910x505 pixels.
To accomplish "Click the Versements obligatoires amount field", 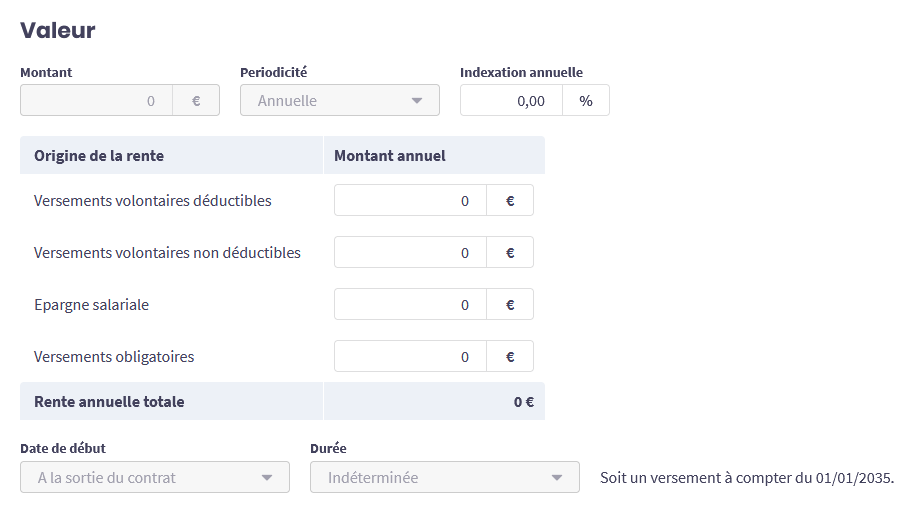I will [410, 356].
